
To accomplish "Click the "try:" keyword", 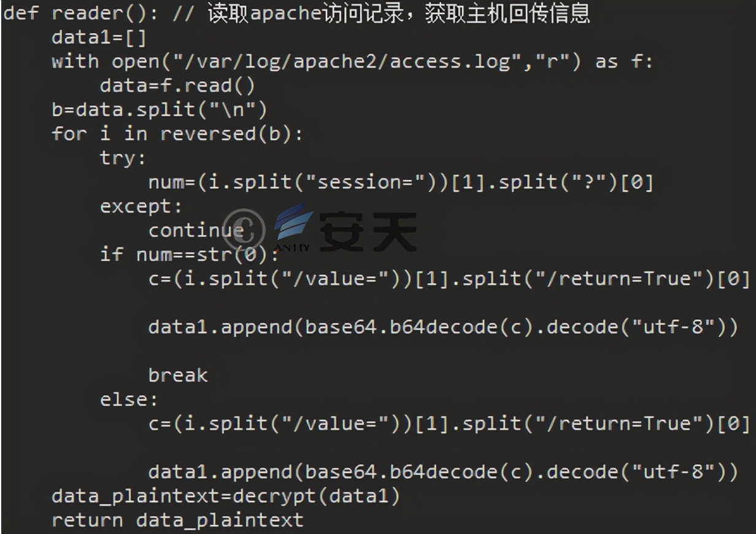I will coord(123,158).
